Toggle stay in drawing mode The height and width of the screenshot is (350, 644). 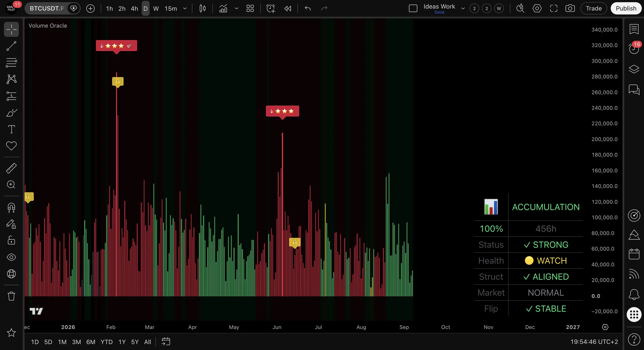tap(11, 224)
